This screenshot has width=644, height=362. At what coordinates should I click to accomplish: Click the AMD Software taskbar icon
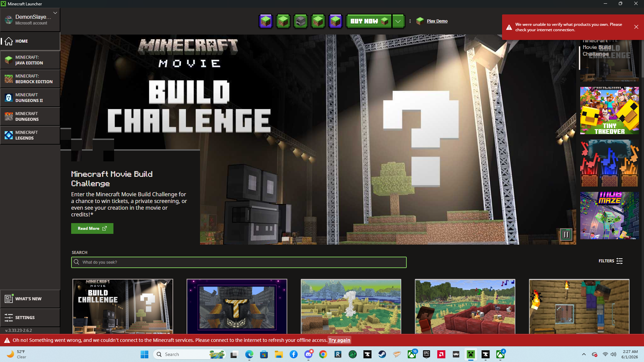click(441, 354)
